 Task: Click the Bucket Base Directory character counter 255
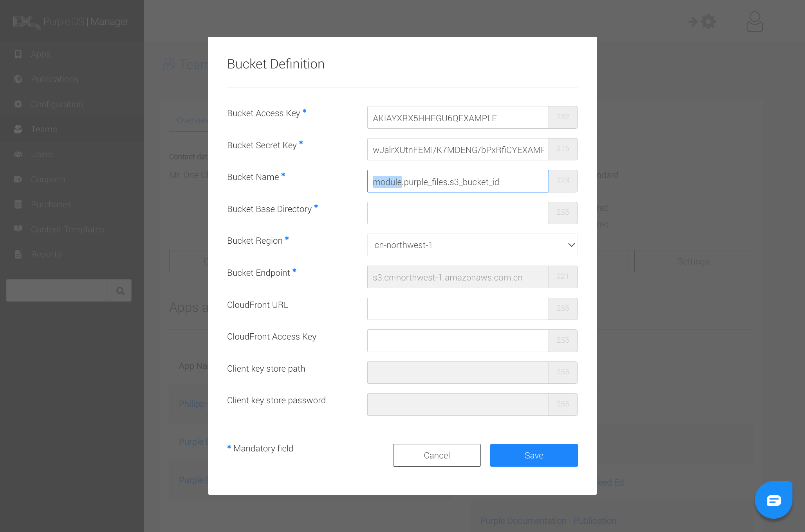click(x=563, y=212)
